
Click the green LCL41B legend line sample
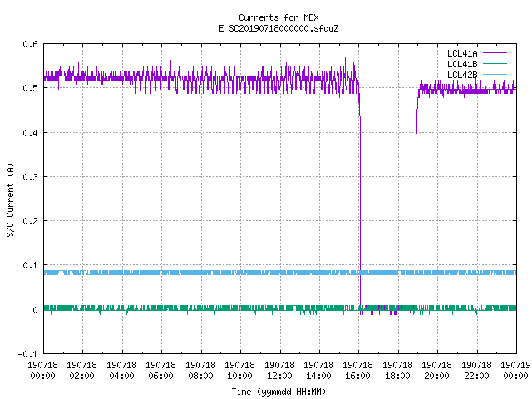click(495, 63)
